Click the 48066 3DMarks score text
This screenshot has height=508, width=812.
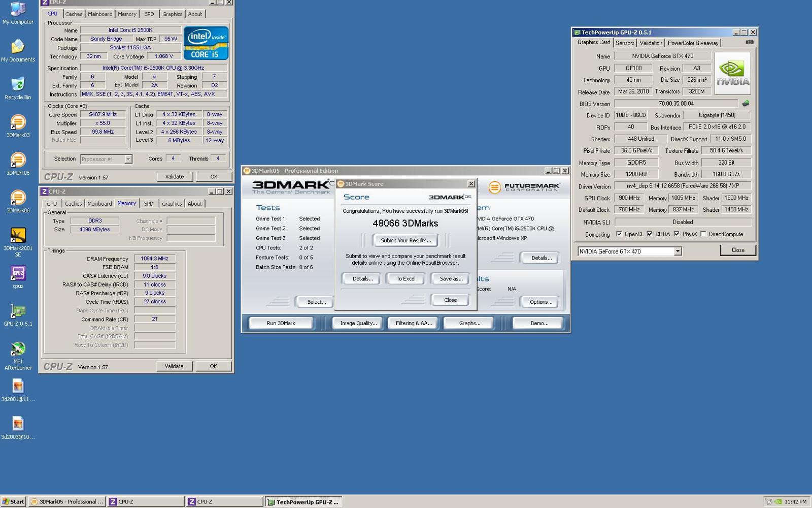coord(405,223)
